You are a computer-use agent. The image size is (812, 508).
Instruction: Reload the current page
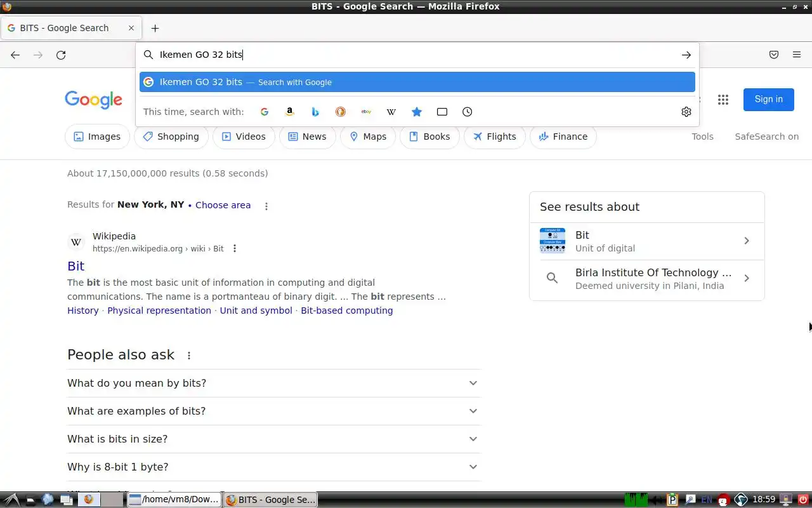tap(61, 55)
